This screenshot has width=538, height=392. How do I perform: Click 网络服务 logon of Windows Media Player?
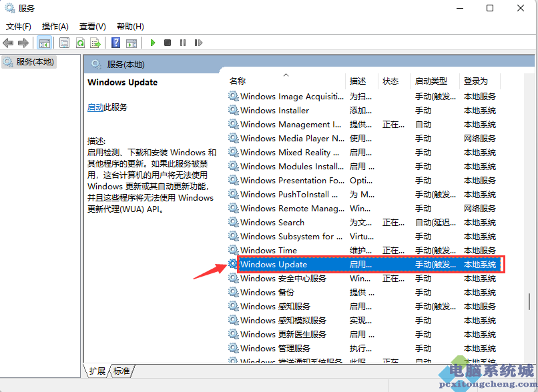coord(480,139)
